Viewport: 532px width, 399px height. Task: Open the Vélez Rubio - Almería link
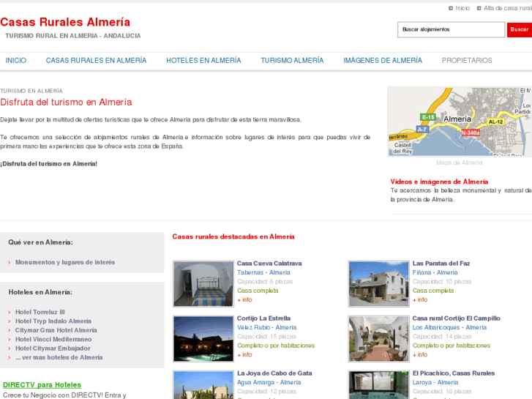tap(266, 327)
